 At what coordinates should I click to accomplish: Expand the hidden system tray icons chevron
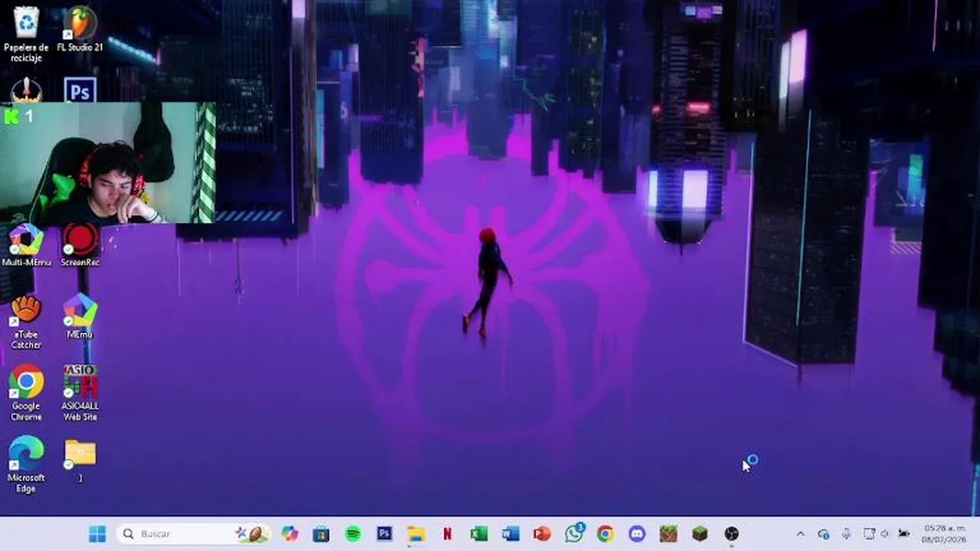(x=801, y=534)
